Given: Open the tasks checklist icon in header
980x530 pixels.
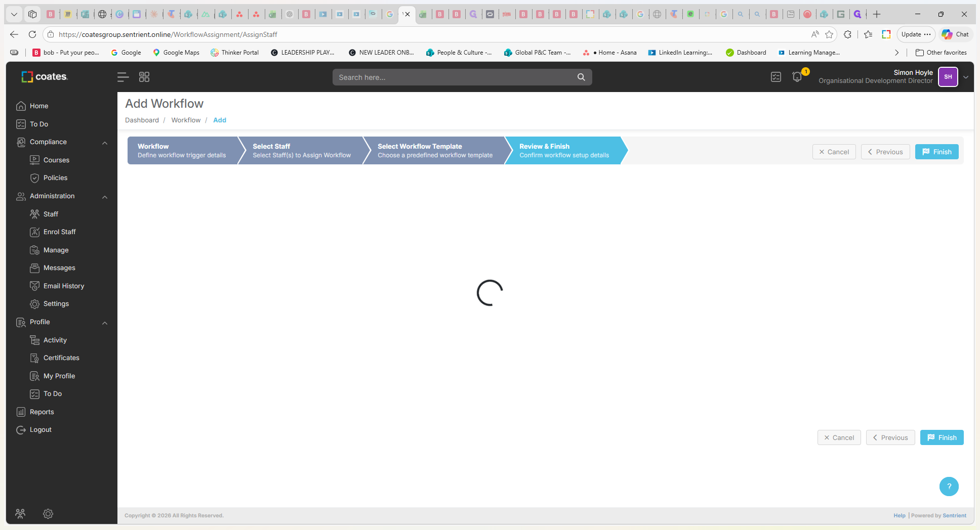Looking at the screenshot, I should click(776, 77).
